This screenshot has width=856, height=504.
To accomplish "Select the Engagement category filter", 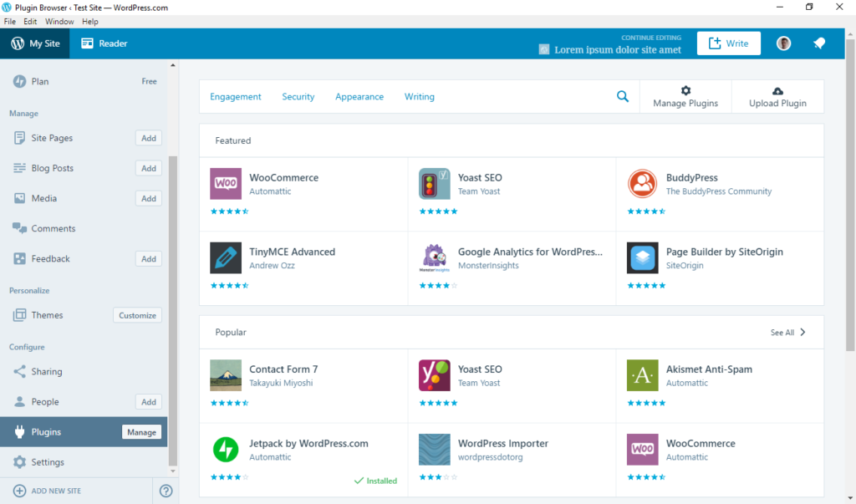I will tap(235, 96).
